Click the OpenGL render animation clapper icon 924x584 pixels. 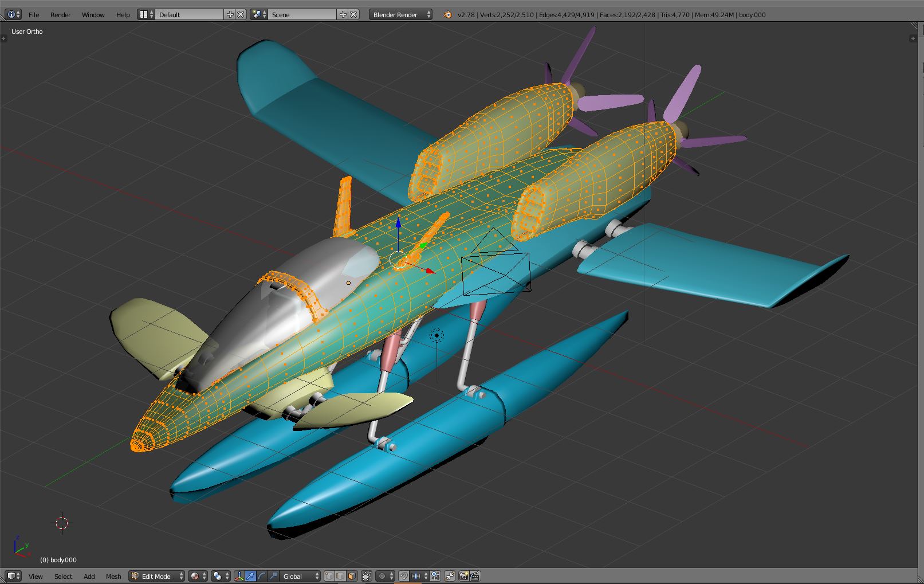tap(474, 576)
